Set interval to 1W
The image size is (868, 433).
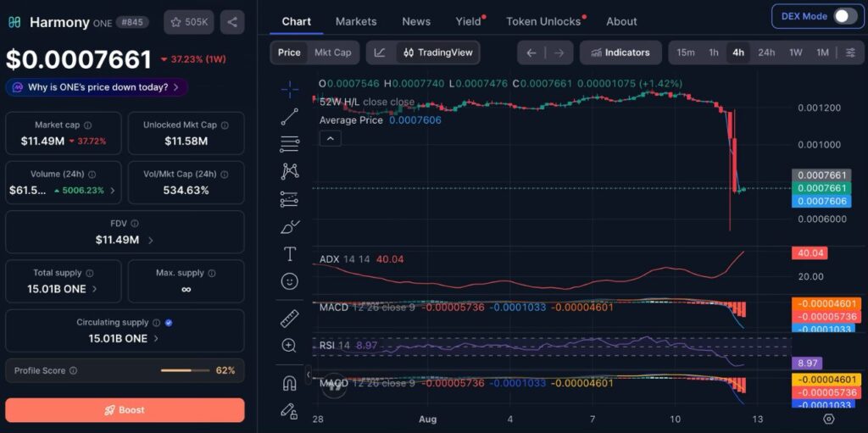pos(795,53)
